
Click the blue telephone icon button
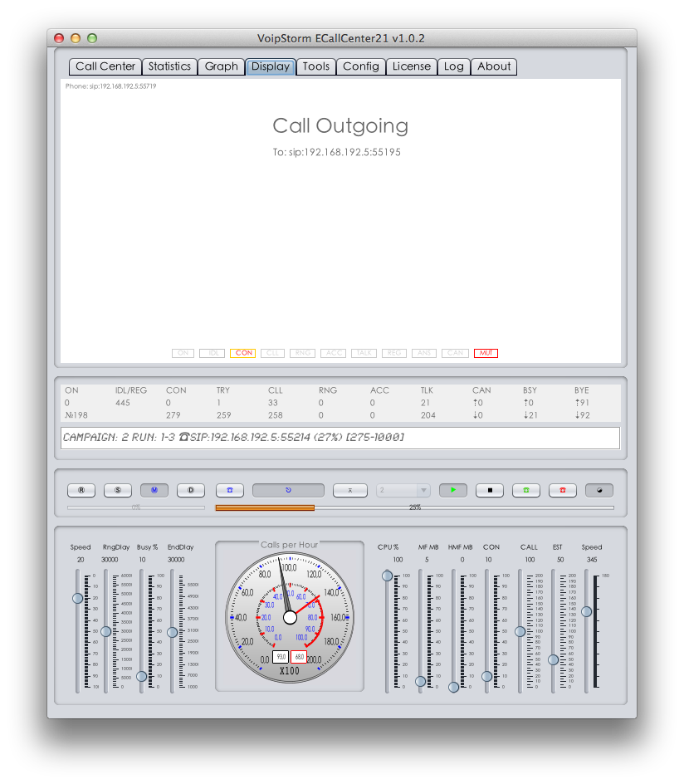coord(229,490)
